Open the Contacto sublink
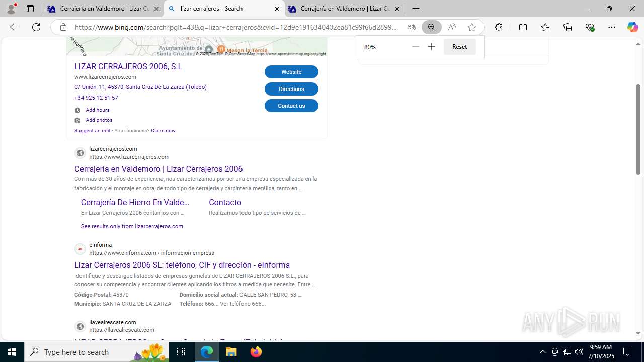Viewport: 644px width, 362px height. click(225, 202)
